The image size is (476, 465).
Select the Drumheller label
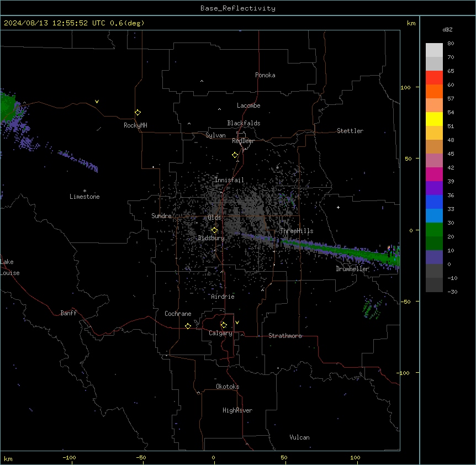[x=352, y=269]
